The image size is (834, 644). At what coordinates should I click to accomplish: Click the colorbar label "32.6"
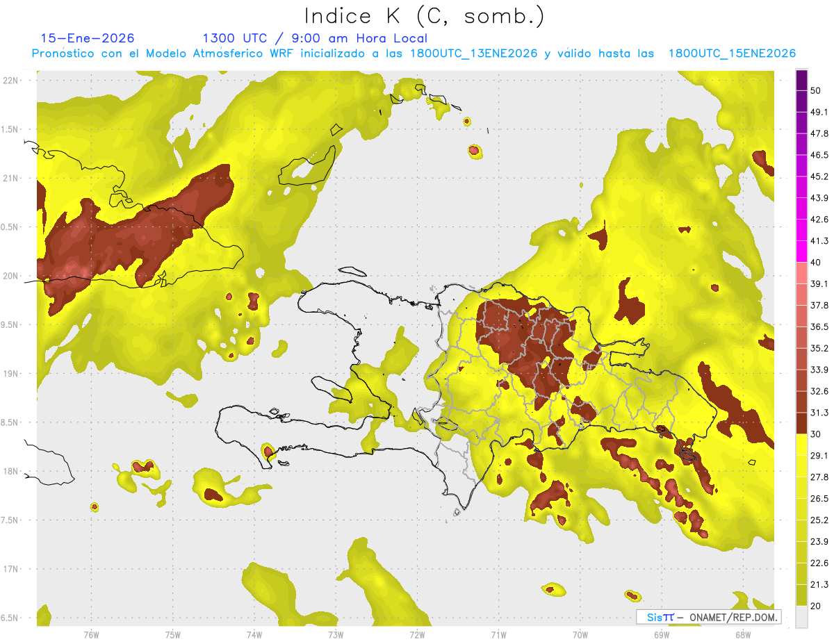coord(819,391)
